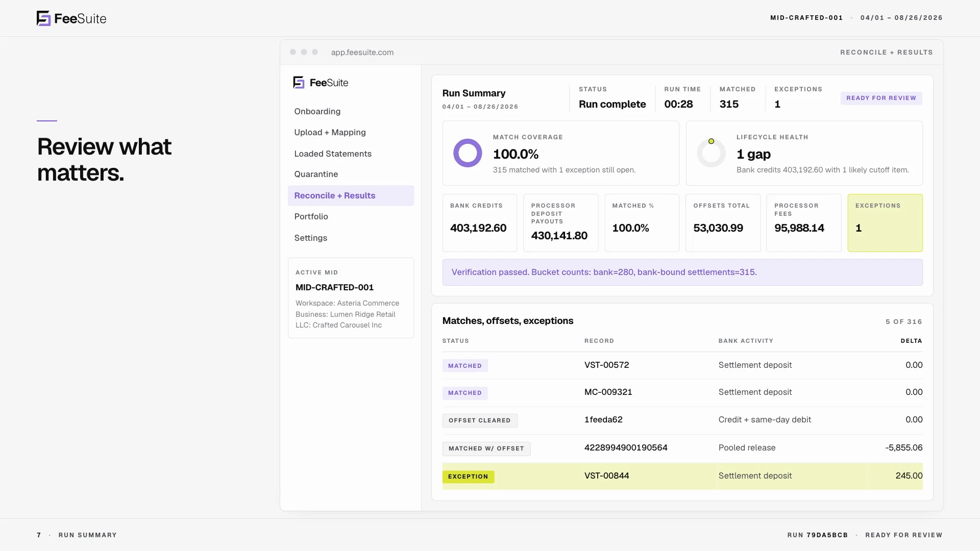Click RUN 79DA5BCB in the footer

[x=817, y=535]
